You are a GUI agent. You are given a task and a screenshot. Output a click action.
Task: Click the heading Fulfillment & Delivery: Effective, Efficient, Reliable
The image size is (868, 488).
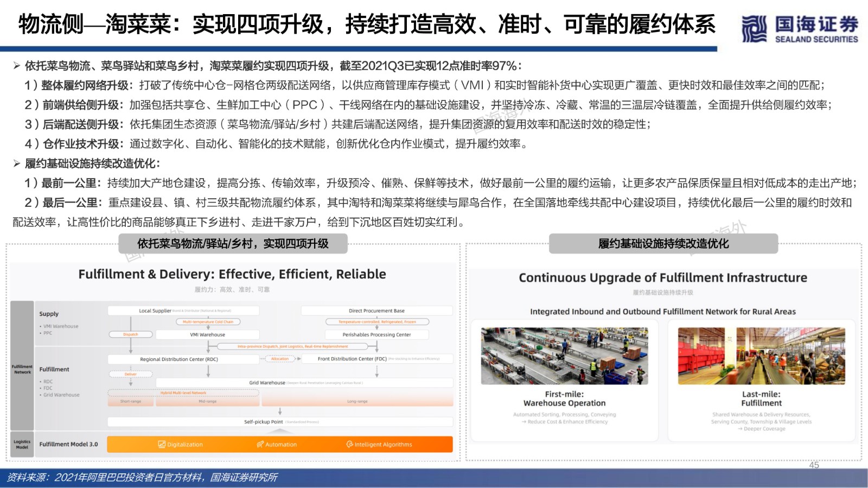(x=232, y=274)
